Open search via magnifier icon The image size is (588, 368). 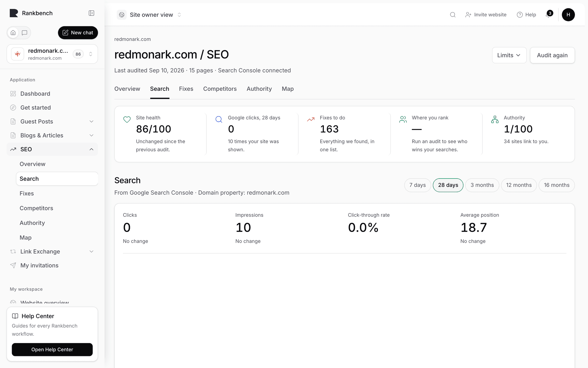(x=453, y=15)
